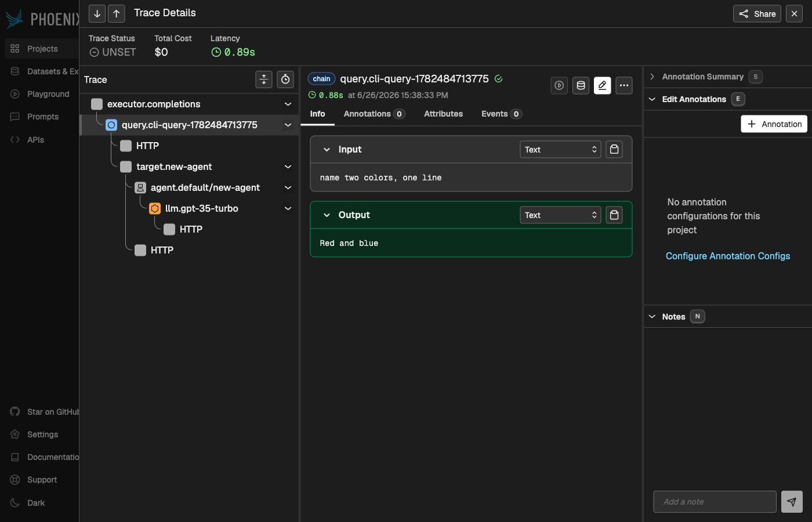
Task: Go to previous trace with up arrow
Action: pos(117,13)
